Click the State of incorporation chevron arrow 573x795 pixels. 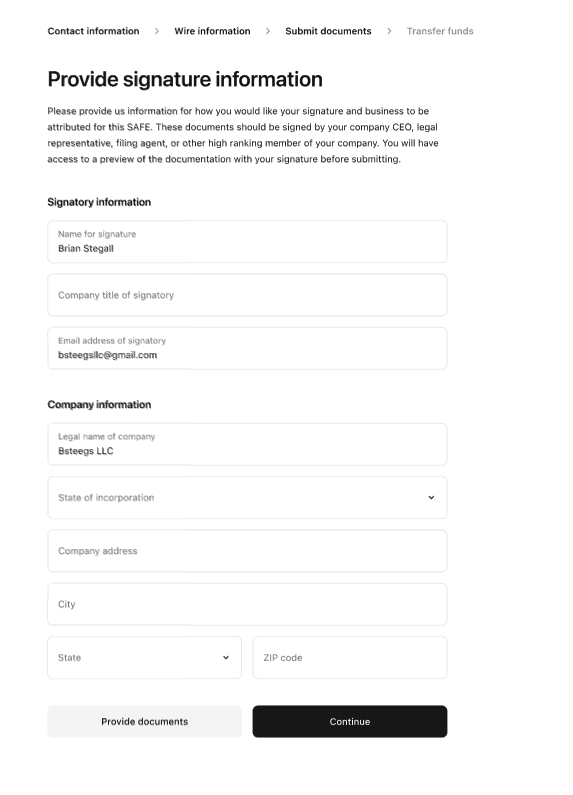click(x=431, y=497)
